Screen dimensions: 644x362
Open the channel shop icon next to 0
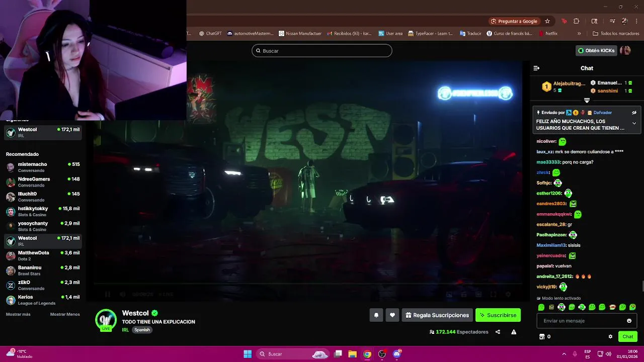click(x=541, y=337)
